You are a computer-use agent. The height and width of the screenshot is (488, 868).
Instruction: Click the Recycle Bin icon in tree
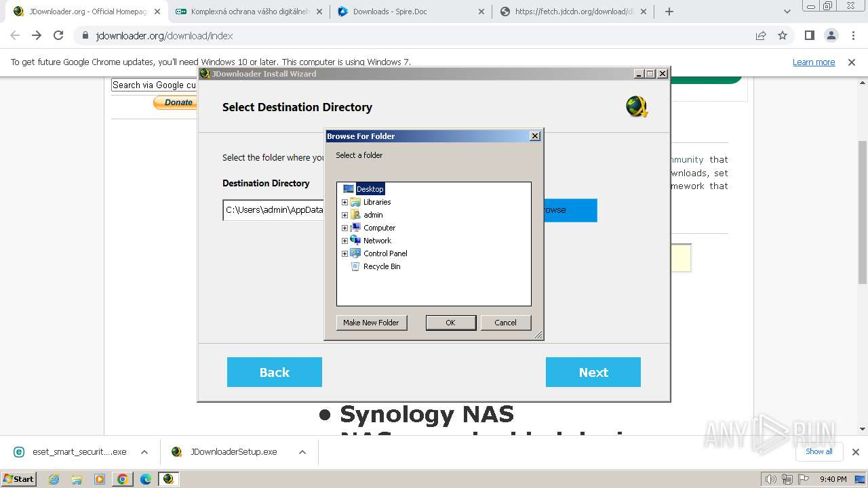tap(355, 266)
